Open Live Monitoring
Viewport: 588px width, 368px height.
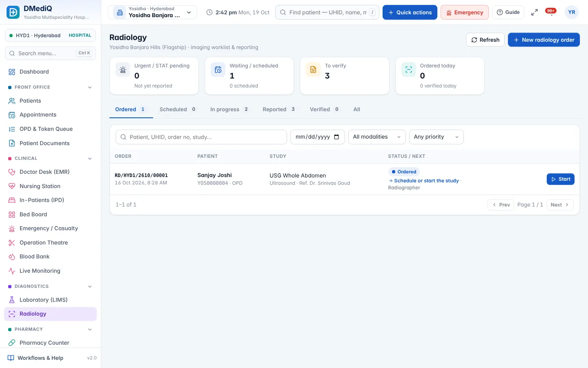[x=50, y=271]
